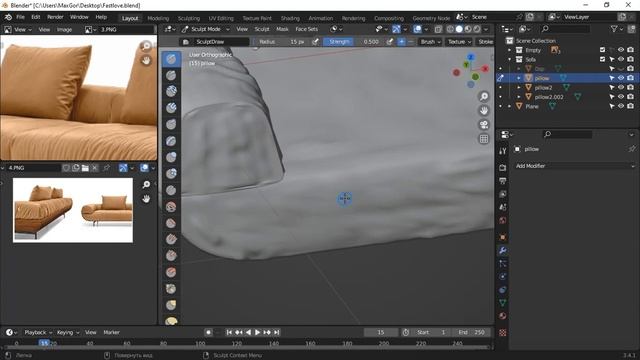Collapse the Sofa collection in outliner
The height and width of the screenshot is (360, 640).
509,60
